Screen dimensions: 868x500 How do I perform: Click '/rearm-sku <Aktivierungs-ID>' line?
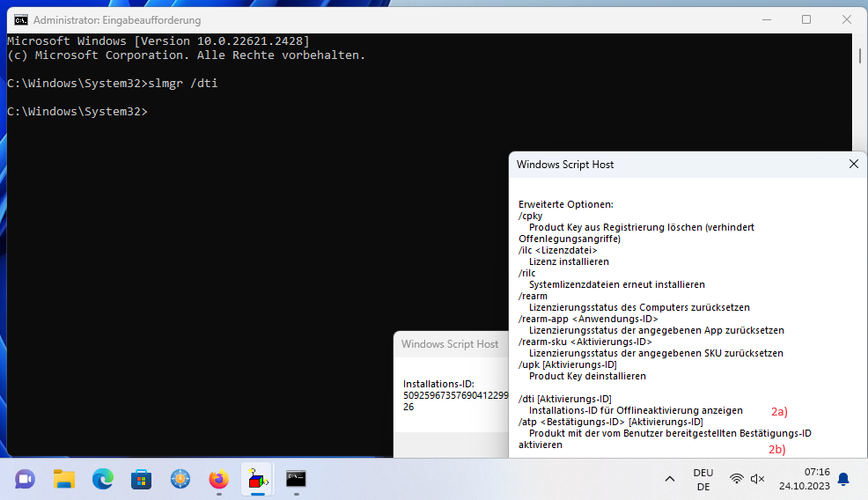point(585,342)
